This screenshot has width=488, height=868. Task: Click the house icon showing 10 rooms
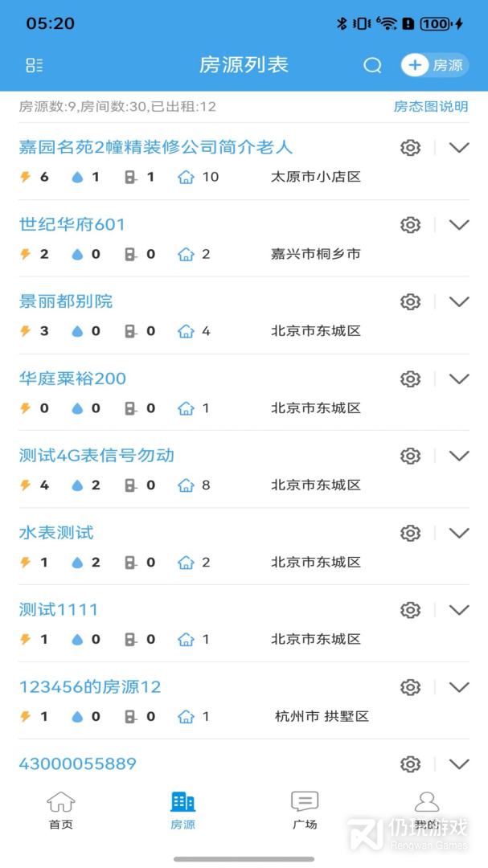click(187, 177)
